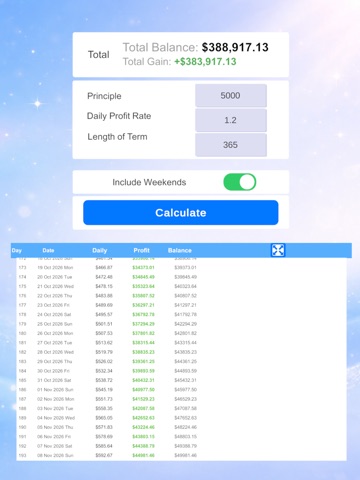The image size is (360, 480).
Task: Click the Balance column header
Action: pos(180,250)
